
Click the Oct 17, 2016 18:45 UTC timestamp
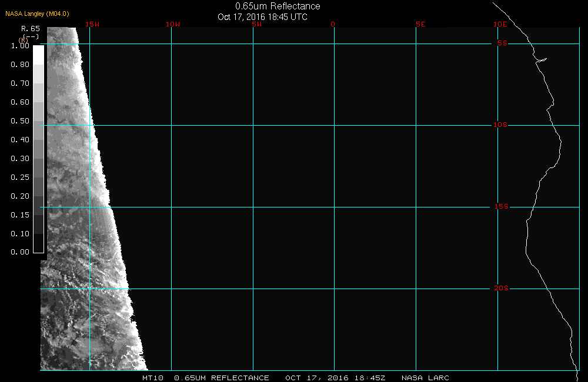262,17
